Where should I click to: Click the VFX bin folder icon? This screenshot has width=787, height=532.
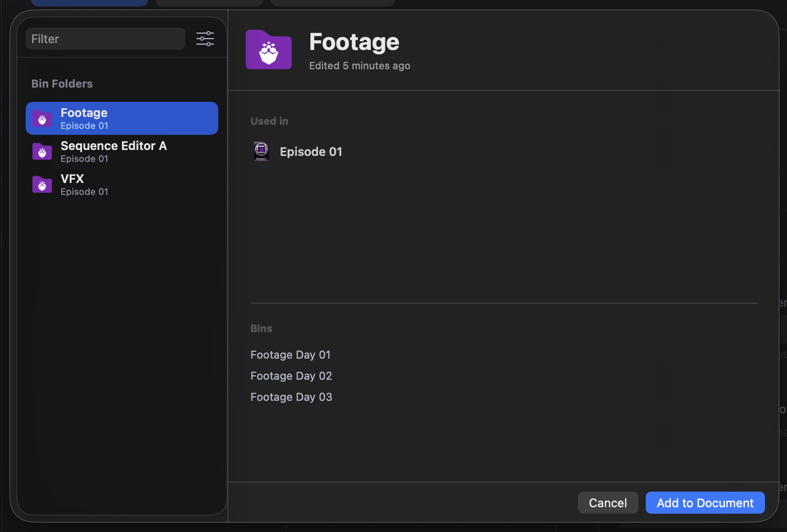point(42,185)
